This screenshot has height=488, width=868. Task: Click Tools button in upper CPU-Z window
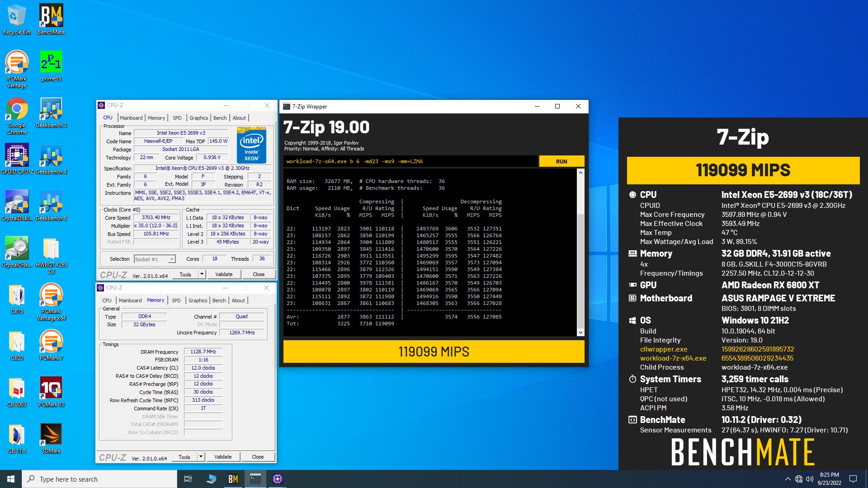point(185,274)
